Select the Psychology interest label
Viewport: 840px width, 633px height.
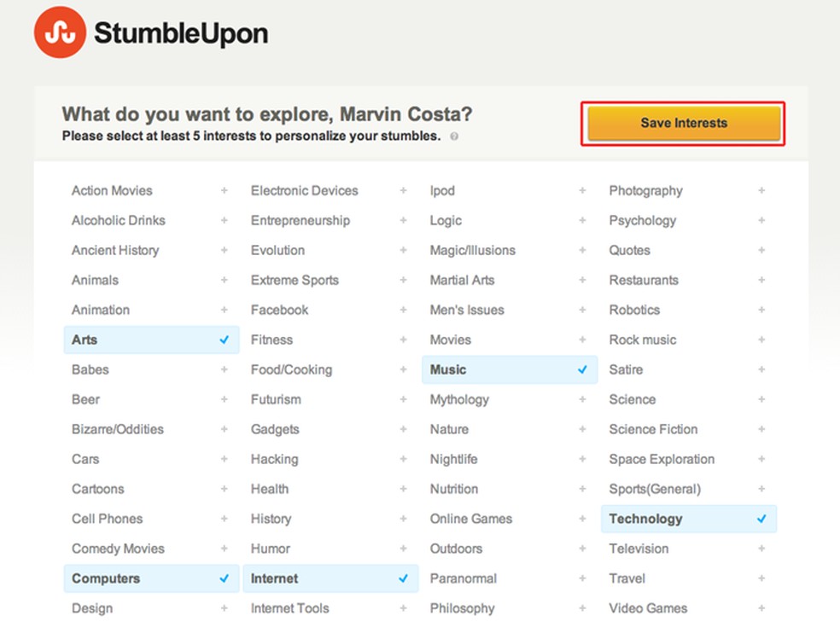642,220
